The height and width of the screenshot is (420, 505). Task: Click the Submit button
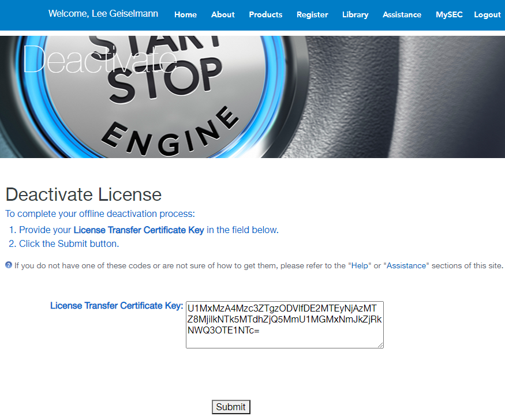[231, 407]
